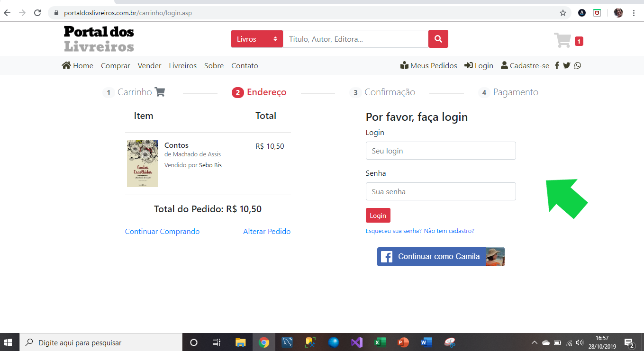Open Task View in taskbar
The width and height of the screenshot is (644, 351).
[217, 342]
